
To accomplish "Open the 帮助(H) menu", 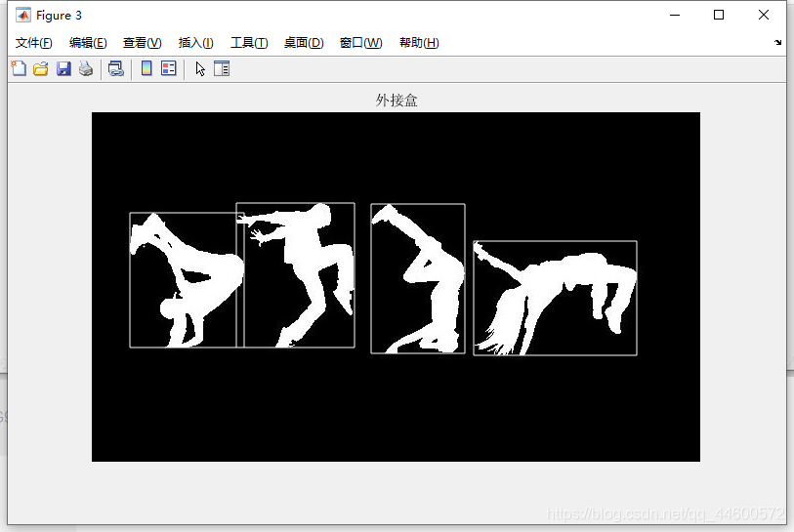I will pyautogui.click(x=419, y=43).
